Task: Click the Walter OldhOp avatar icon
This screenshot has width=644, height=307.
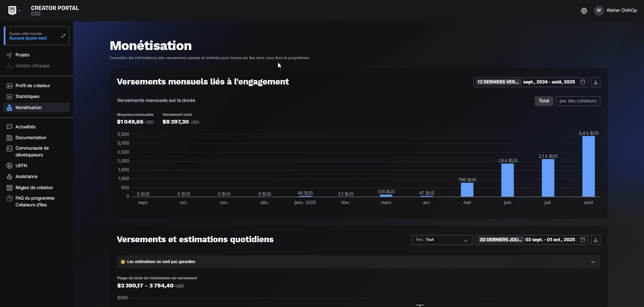Action: 599,10
